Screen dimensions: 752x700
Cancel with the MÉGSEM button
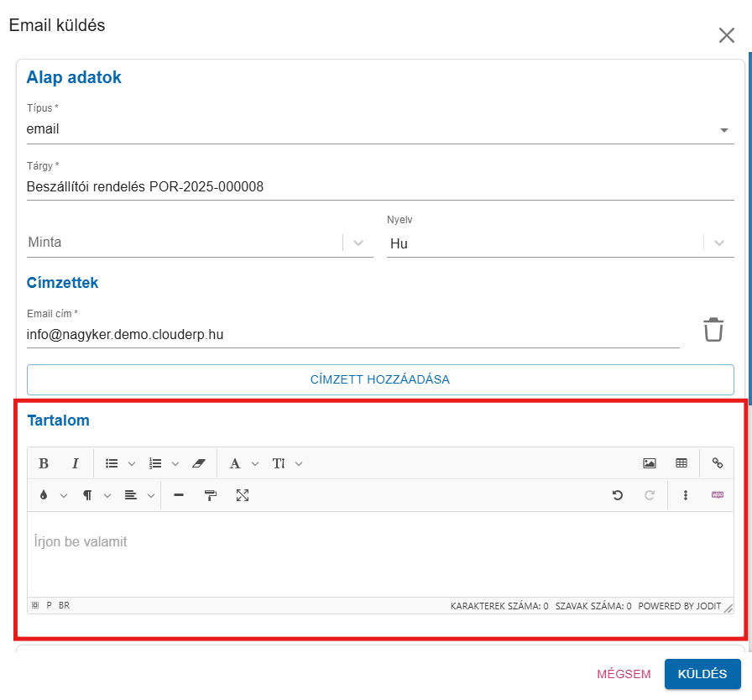click(624, 674)
